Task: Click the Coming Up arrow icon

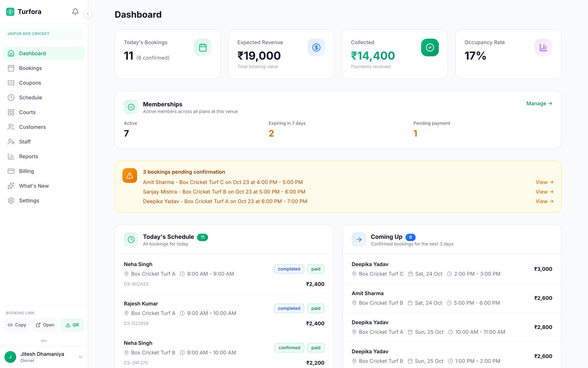Action: (x=359, y=240)
